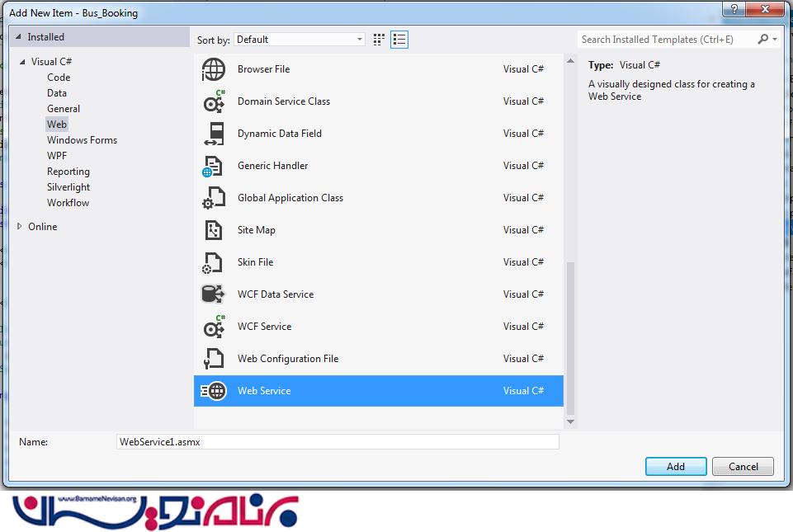
Task: Click the Domain Service Class icon
Action: tap(214, 101)
